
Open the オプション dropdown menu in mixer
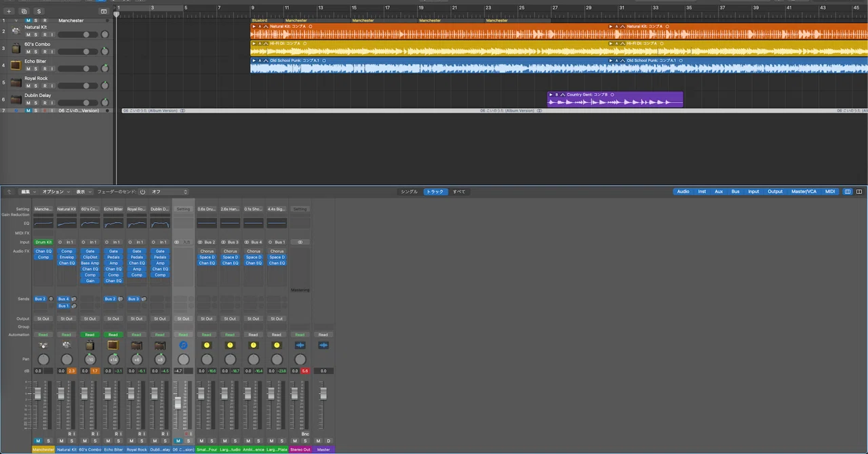(55, 192)
